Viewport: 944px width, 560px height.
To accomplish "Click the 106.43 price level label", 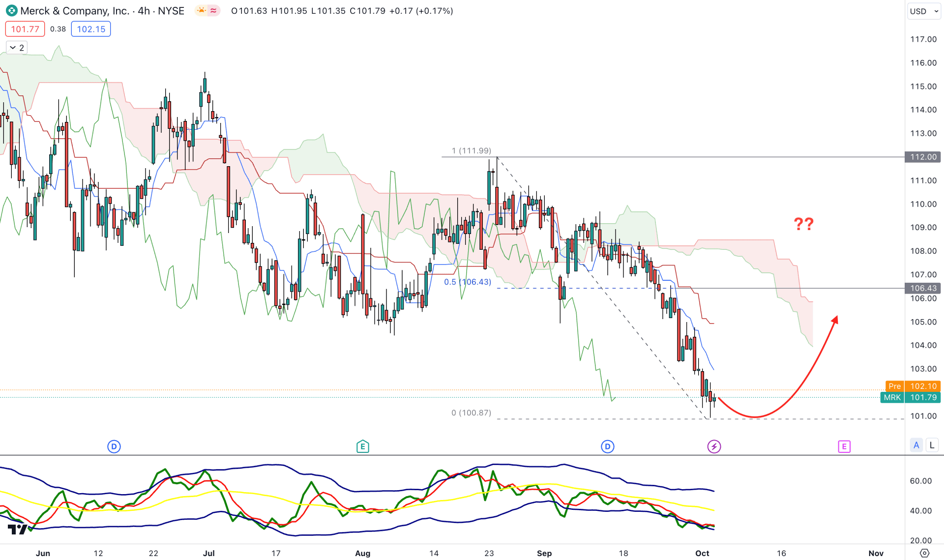I will pos(923,288).
